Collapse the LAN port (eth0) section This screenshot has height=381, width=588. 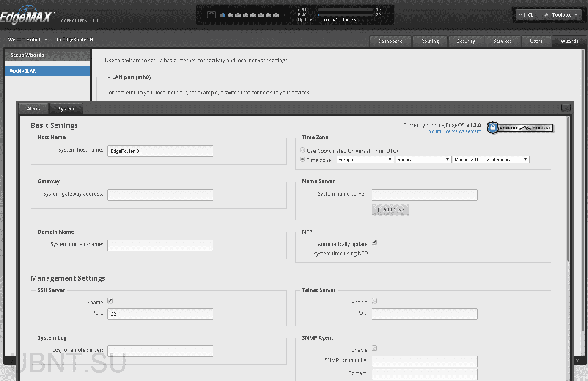(x=109, y=77)
